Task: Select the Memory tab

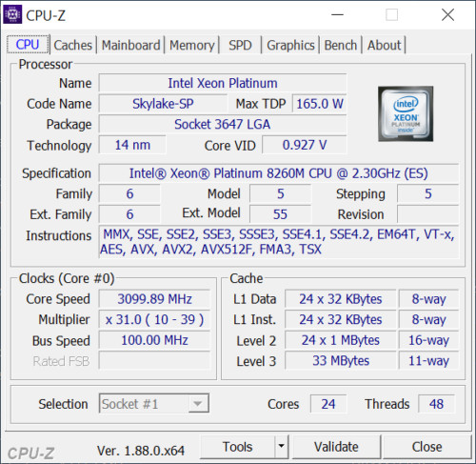Action: coord(192,45)
